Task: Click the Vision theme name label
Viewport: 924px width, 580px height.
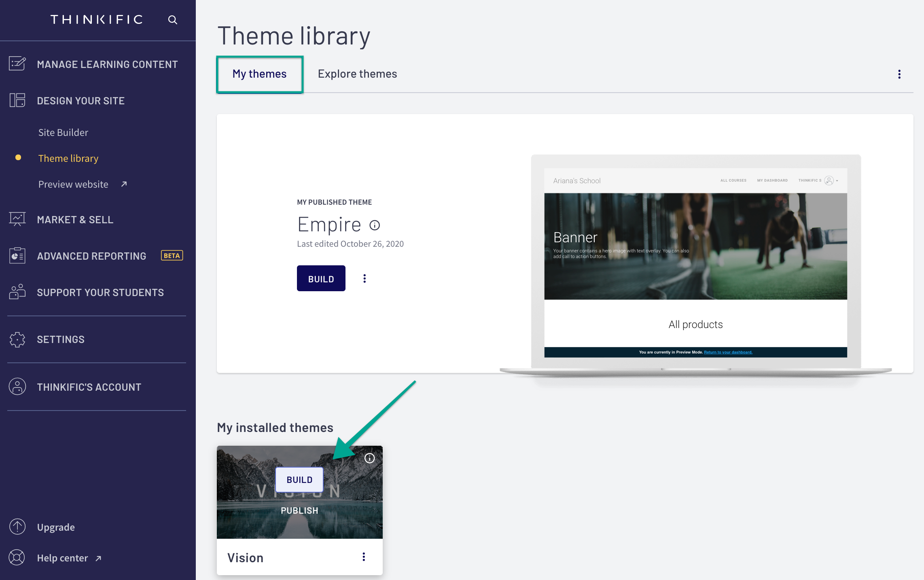Action: click(x=245, y=558)
